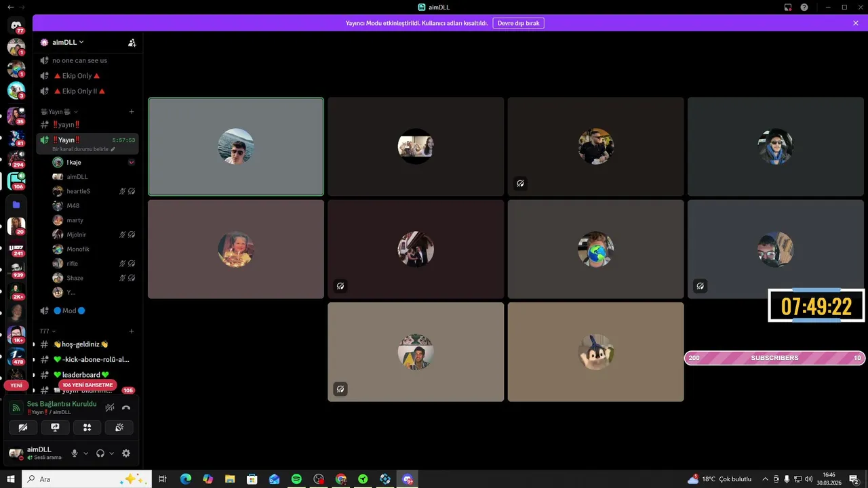868x488 pixels.
Task: Select user '! kaje' in voice list
Action: pyautogui.click(x=94, y=163)
